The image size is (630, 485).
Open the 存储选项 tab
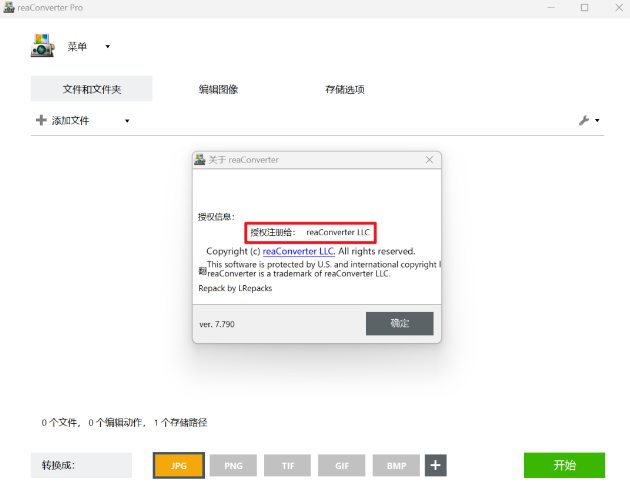pos(345,89)
